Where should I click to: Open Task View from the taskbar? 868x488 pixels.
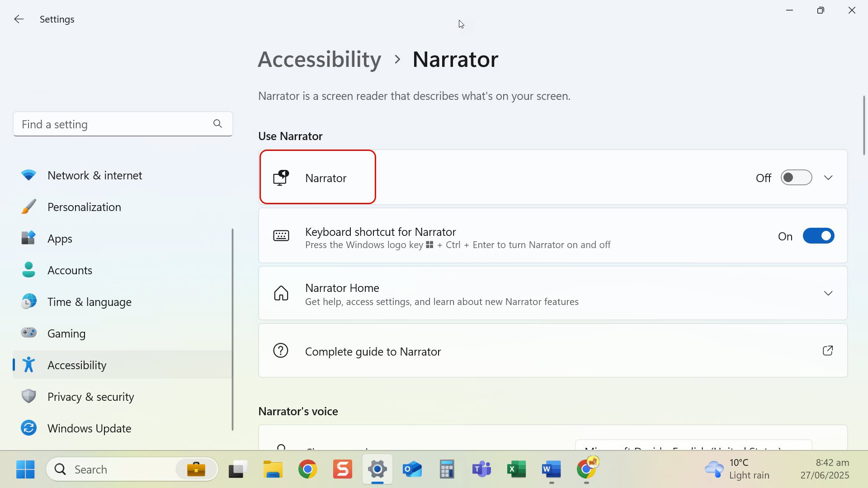[x=238, y=469]
